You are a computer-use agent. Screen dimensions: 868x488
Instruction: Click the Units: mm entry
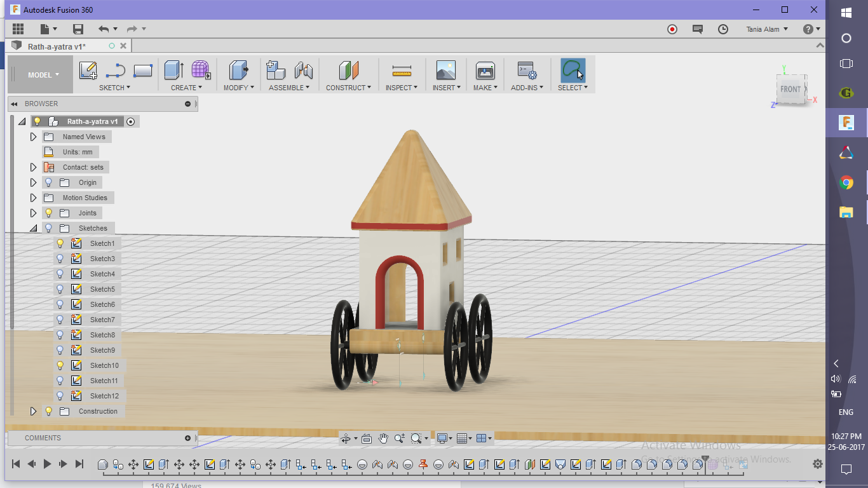(x=78, y=152)
